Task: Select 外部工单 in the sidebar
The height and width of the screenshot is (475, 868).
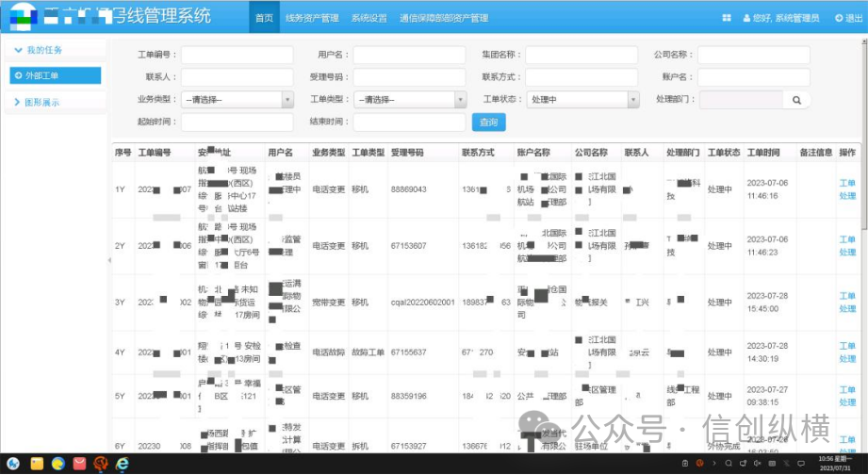Action: [56, 75]
